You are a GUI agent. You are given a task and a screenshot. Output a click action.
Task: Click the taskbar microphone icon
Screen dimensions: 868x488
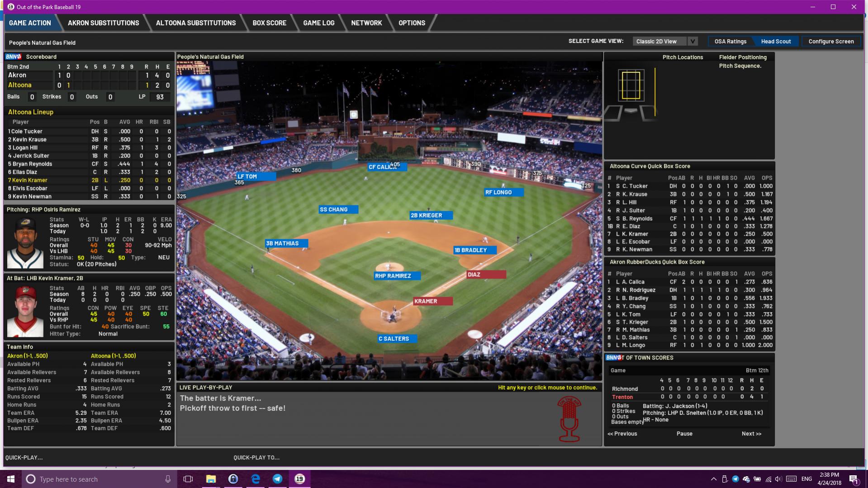[168, 479]
